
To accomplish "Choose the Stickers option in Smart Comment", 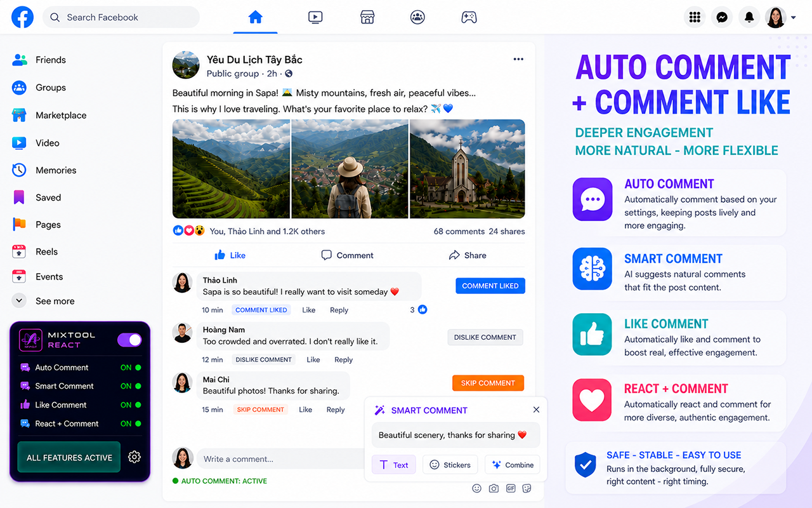I will (450, 465).
